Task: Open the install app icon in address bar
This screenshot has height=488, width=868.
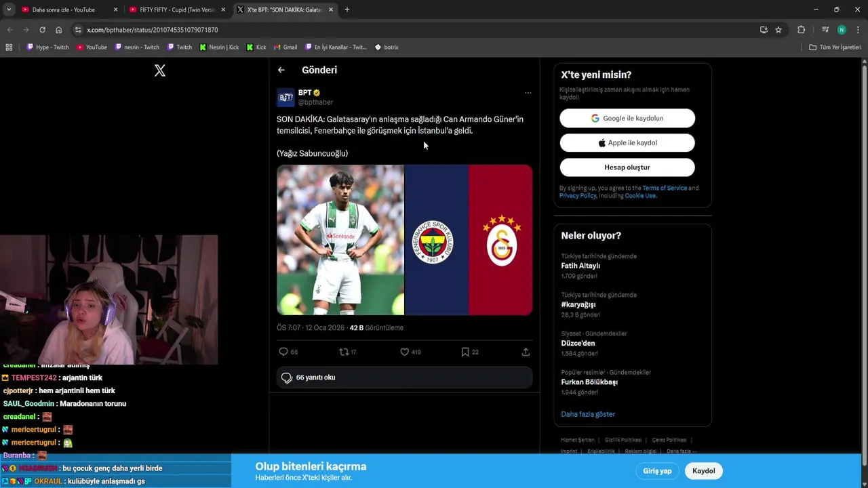Action: pyautogui.click(x=764, y=30)
